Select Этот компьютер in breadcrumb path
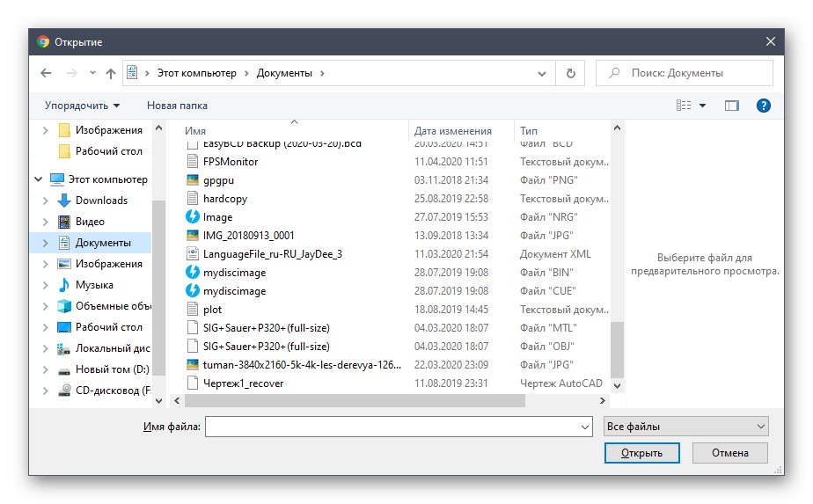The height and width of the screenshot is (504, 813). 196,73
